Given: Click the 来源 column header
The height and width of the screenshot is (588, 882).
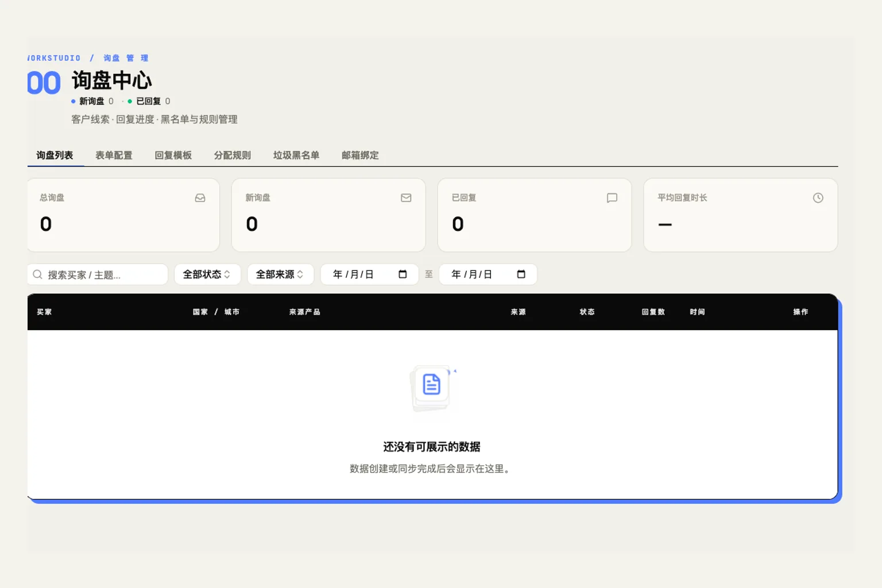Looking at the screenshot, I should (x=518, y=312).
